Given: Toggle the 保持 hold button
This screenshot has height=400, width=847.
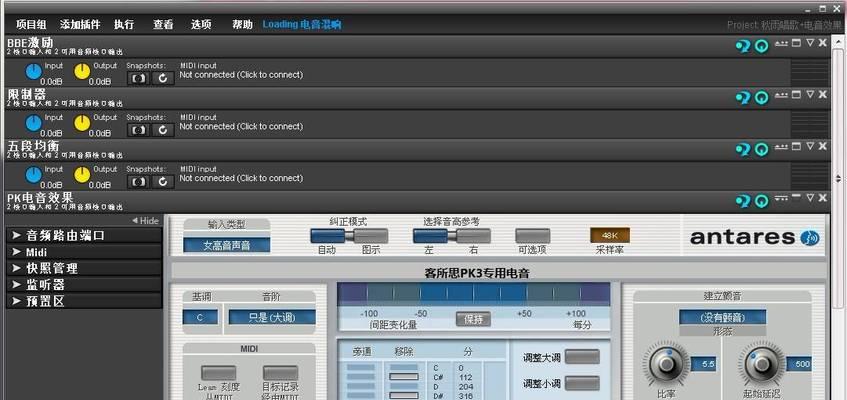Looking at the screenshot, I should coord(473,319).
